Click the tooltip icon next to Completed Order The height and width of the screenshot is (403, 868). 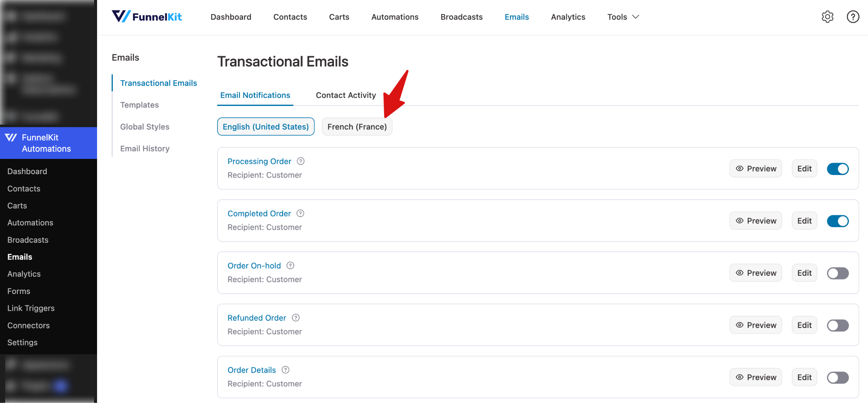tap(300, 213)
